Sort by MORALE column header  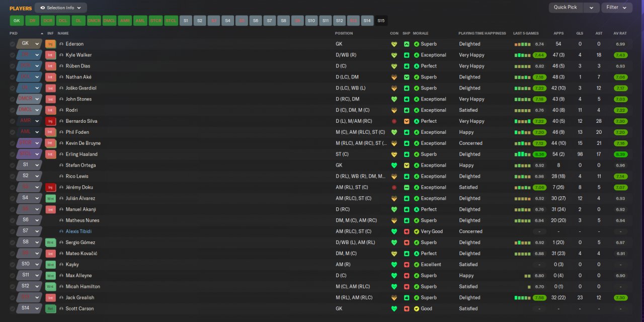(x=421, y=33)
